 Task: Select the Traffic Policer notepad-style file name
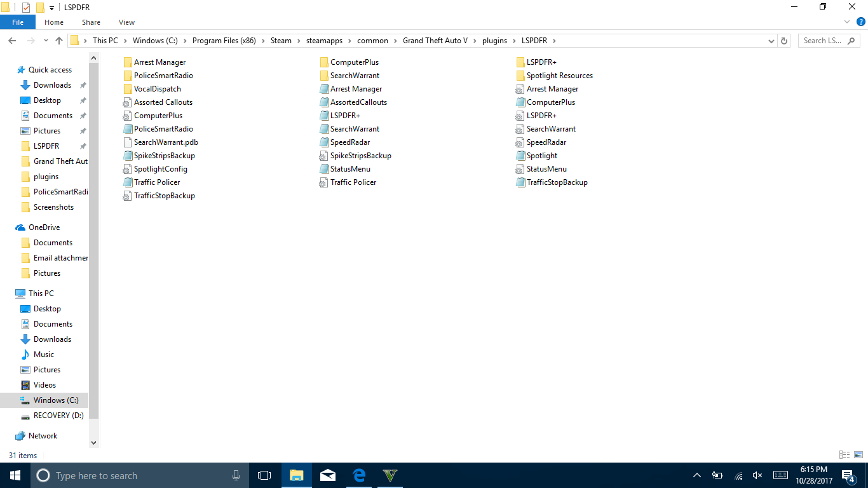[x=157, y=182]
